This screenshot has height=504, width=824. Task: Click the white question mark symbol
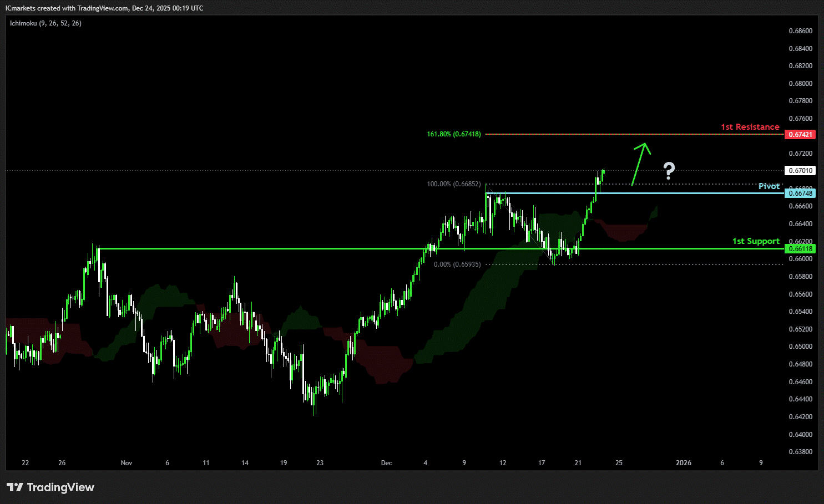coord(669,171)
